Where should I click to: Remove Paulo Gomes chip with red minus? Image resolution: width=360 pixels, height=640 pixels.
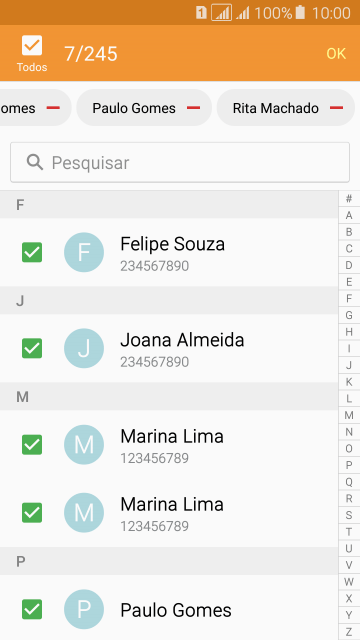tap(193, 108)
